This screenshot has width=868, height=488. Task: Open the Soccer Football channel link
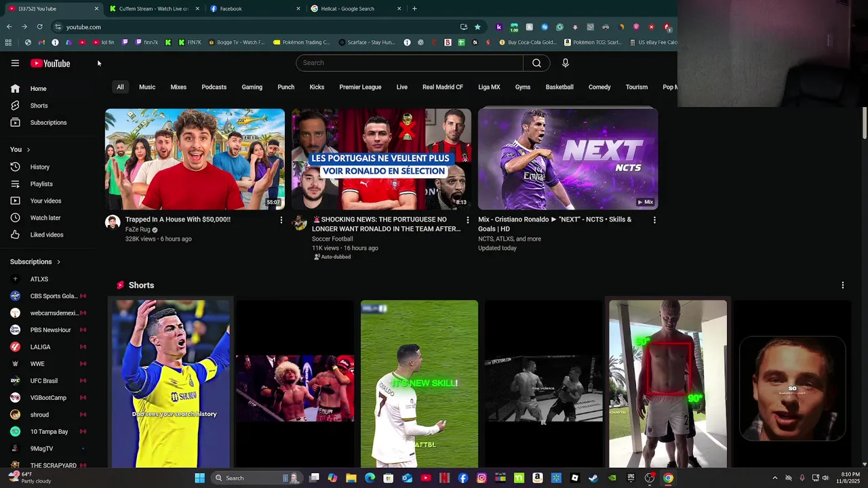(x=332, y=239)
